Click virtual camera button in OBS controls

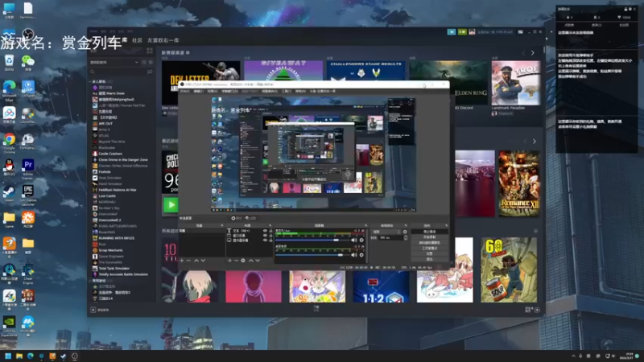point(430,243)
